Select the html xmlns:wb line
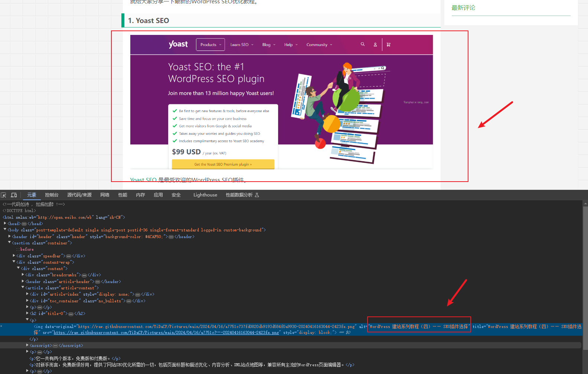The image size is (588, 374). click(x=64, y=217)
